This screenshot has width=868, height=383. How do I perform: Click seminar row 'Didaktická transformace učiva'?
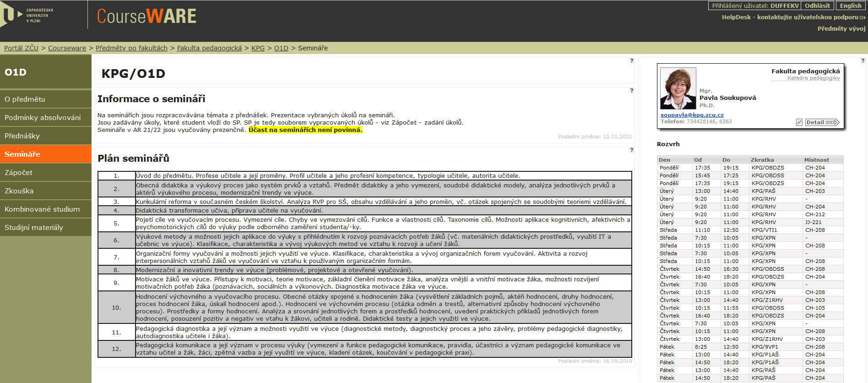pos(364,211)
